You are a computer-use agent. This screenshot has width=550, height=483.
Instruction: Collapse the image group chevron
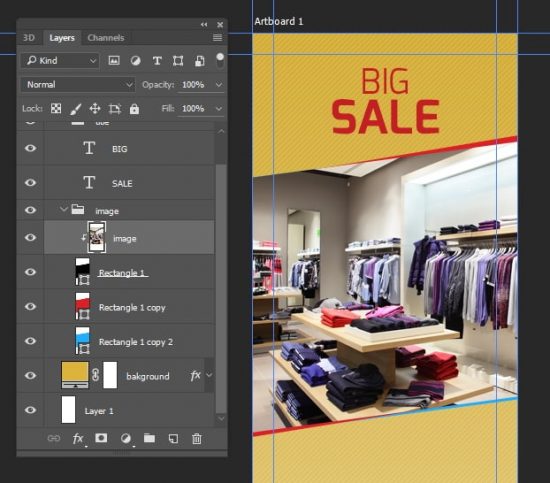(x=63, y=209)
